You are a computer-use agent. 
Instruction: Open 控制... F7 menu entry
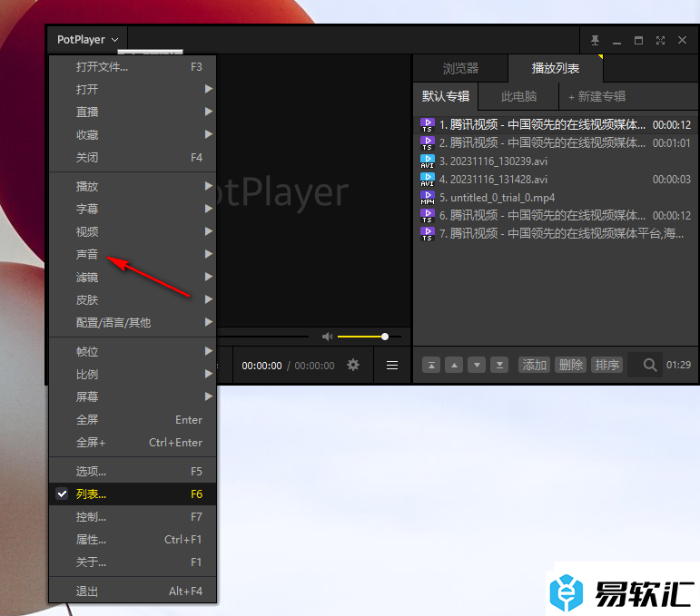pos(133,517)
